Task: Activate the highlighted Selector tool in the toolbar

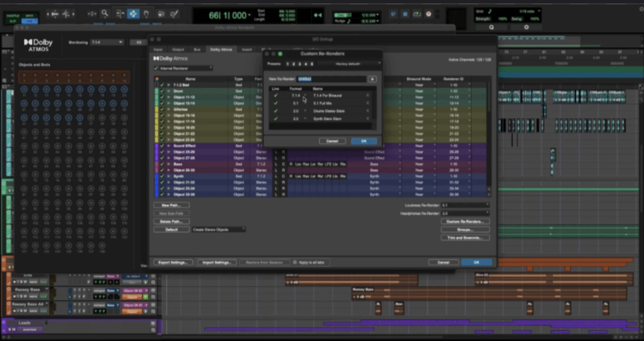Action: (x=133, y=14)
